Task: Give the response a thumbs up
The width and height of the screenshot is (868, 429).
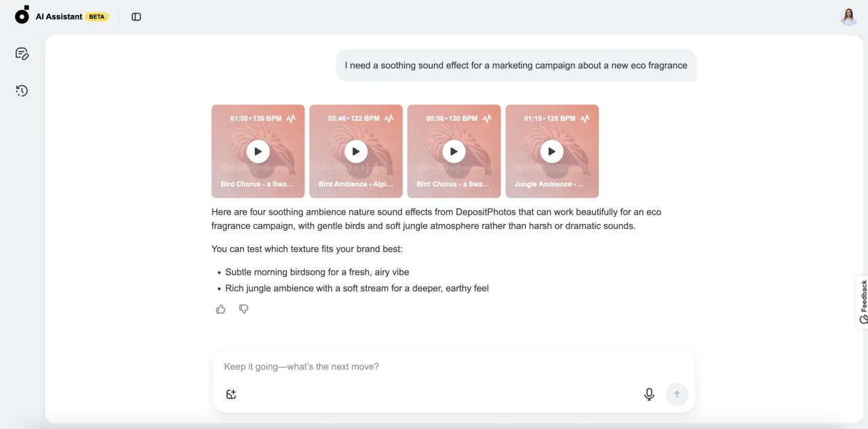Action: [x=220, y=309]
